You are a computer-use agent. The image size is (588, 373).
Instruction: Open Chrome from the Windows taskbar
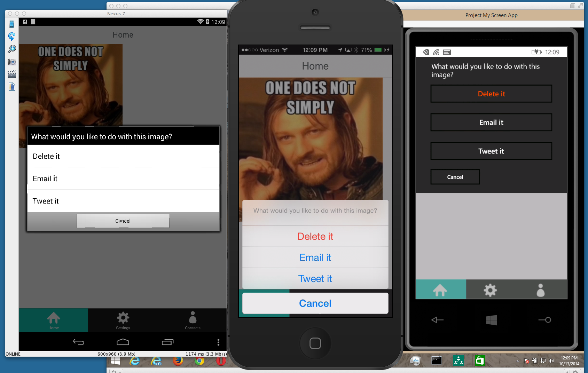199,361
